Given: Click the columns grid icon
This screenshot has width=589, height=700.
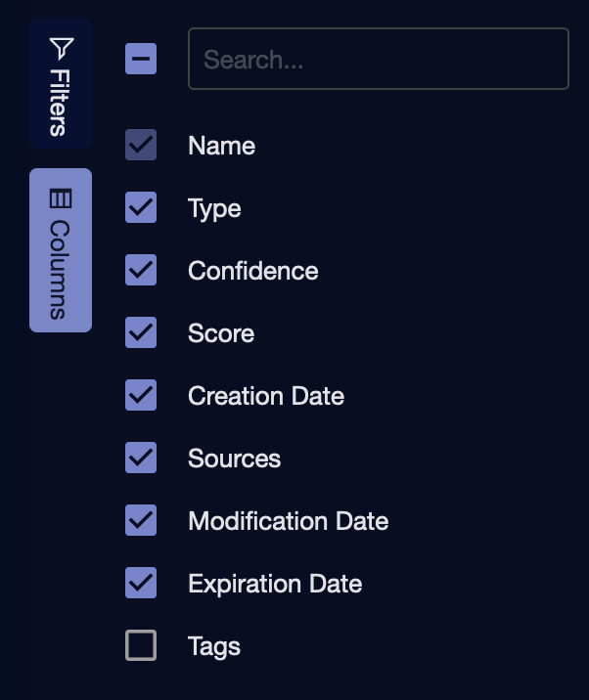Looking at the screenshot, I should 61,199.
